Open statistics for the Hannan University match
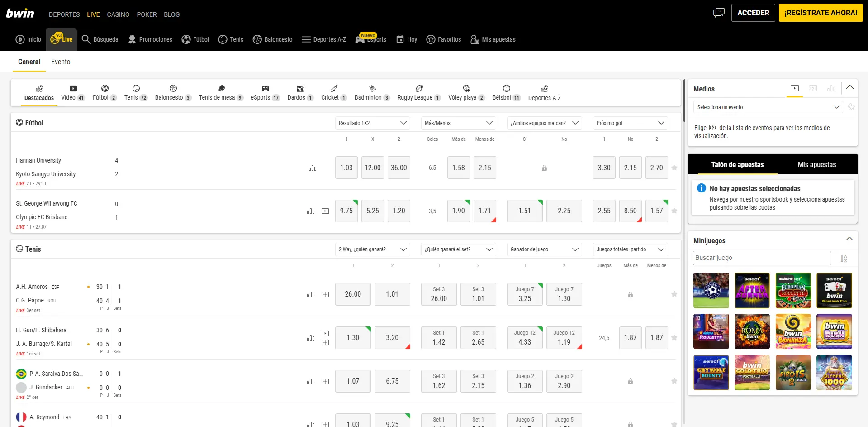 tap(312, 168)
